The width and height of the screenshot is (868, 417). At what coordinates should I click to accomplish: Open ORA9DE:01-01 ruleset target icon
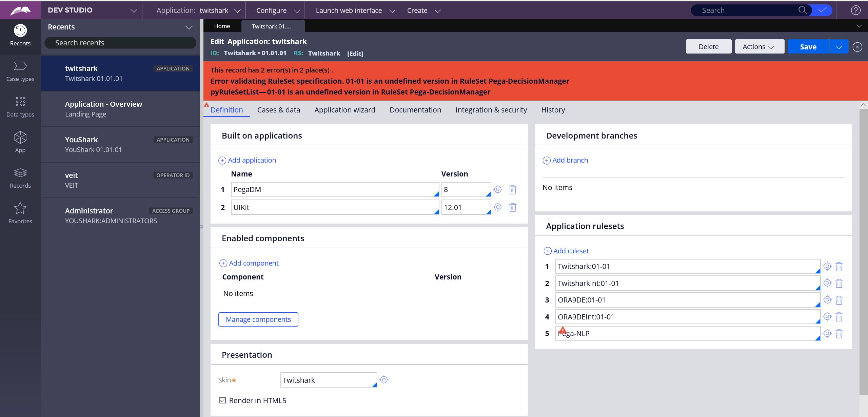pos(827,300)
